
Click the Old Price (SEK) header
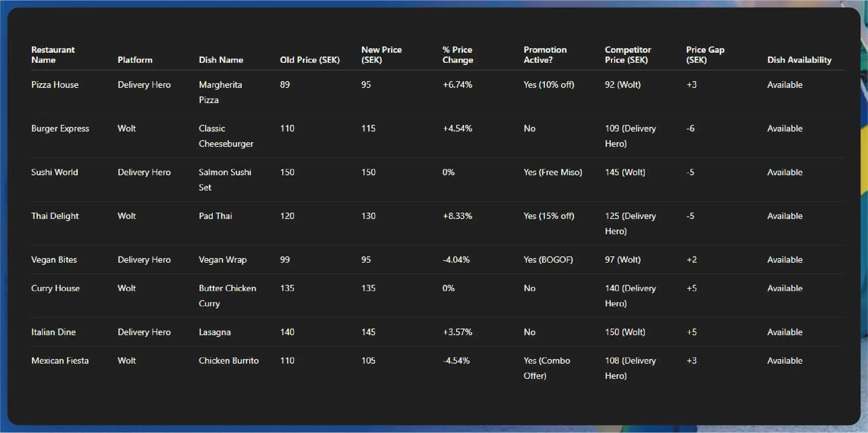pos(310,60)
